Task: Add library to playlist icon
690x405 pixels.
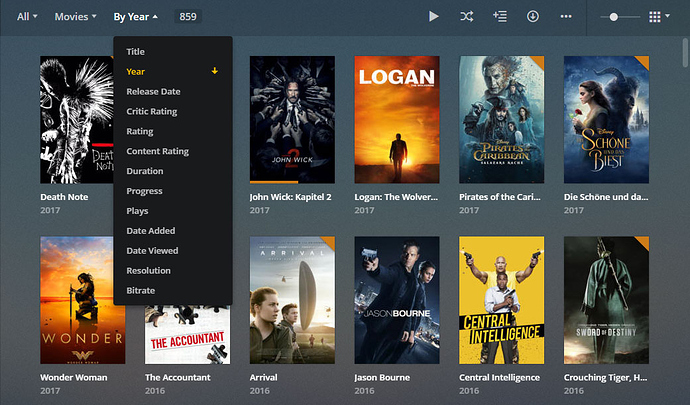Action: tap(500, 17)
